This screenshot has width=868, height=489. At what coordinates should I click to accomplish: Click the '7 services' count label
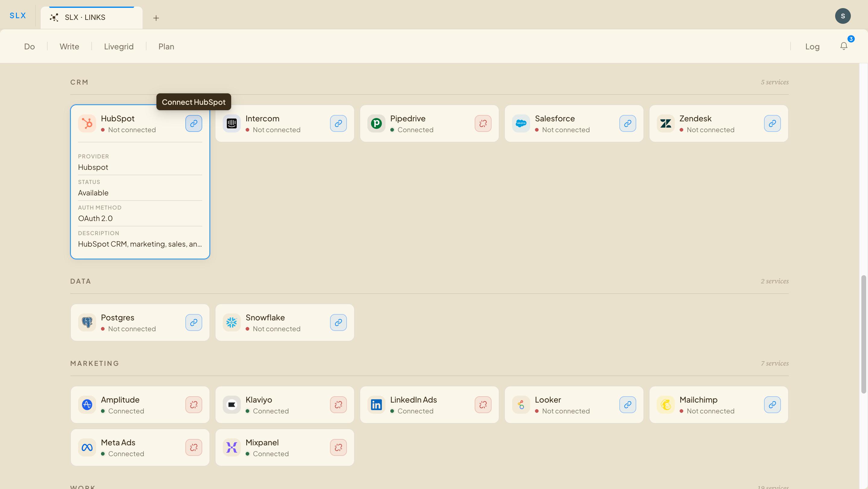point(775,363)
